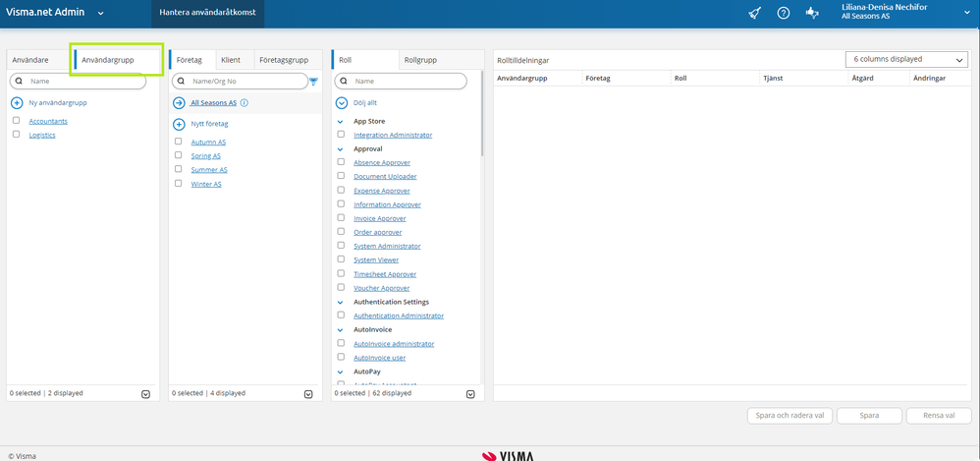
Task: Click the Visma logo in footer
Action: [x=508, y=457]
